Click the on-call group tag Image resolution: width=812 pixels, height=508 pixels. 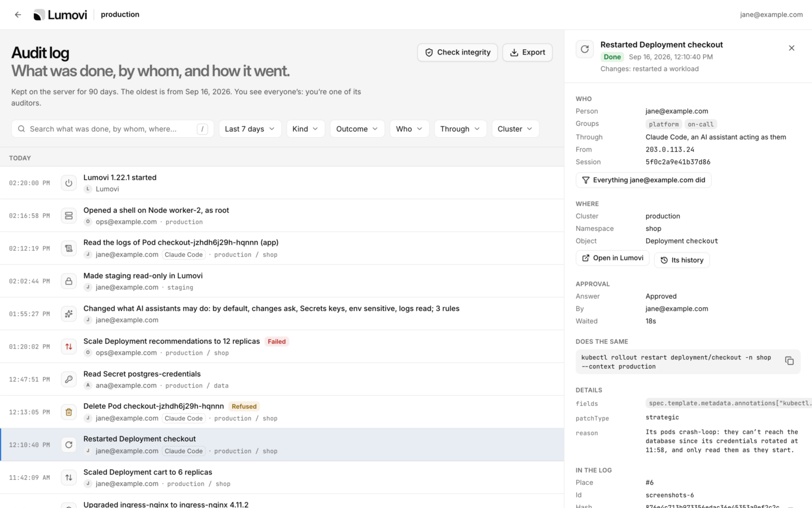point(701,124)
